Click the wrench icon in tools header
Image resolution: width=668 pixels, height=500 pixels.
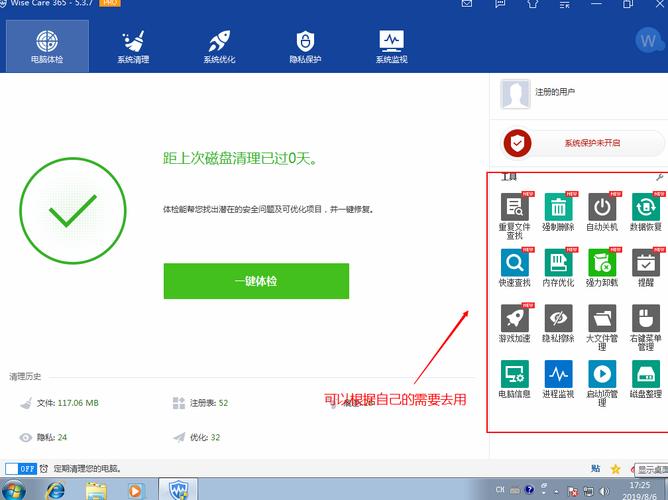point(659,177)
